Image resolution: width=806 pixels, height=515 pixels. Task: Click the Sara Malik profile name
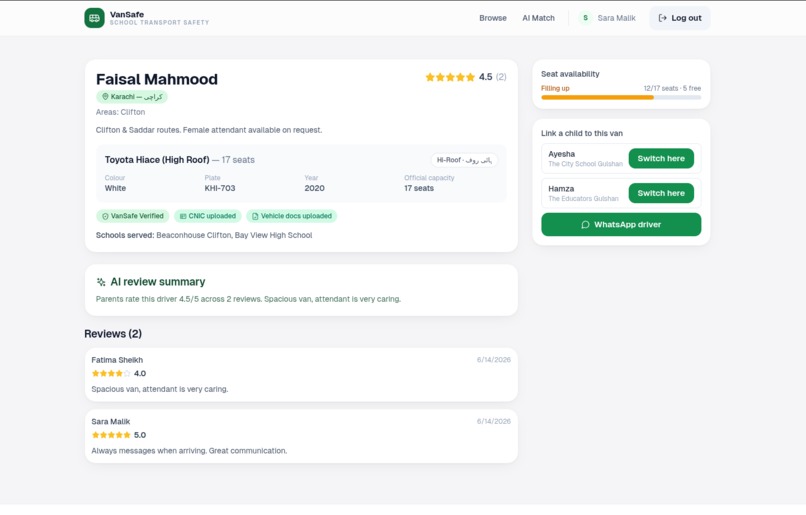coord(616,18)
